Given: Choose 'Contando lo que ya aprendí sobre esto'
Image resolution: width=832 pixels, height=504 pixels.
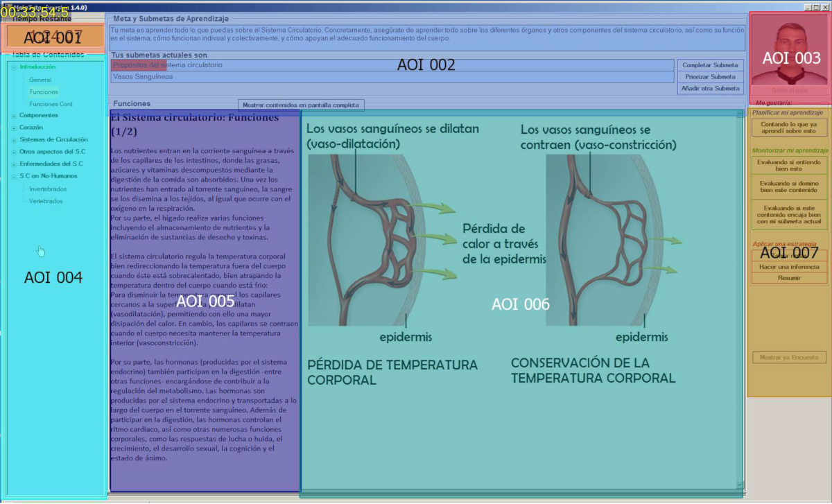Looking at the screenshot, I should click(x=789, y=128).
